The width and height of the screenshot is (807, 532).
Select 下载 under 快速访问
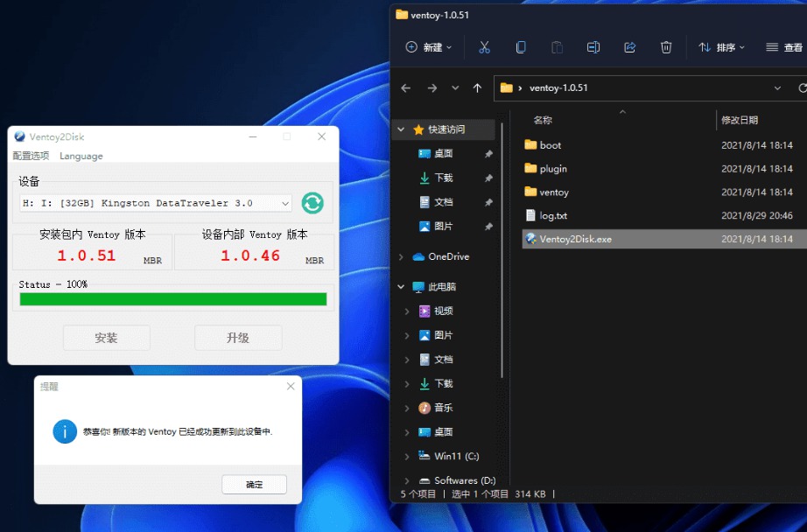coord(443,178)
